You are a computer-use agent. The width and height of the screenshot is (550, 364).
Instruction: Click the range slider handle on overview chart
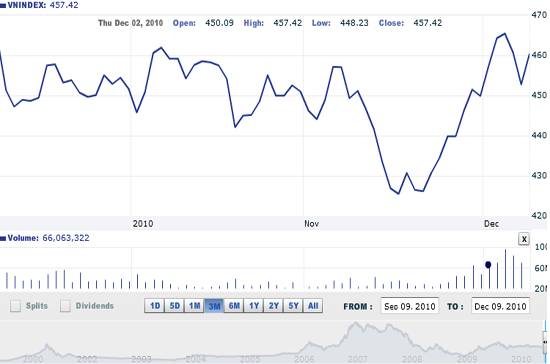pos(545,342)
